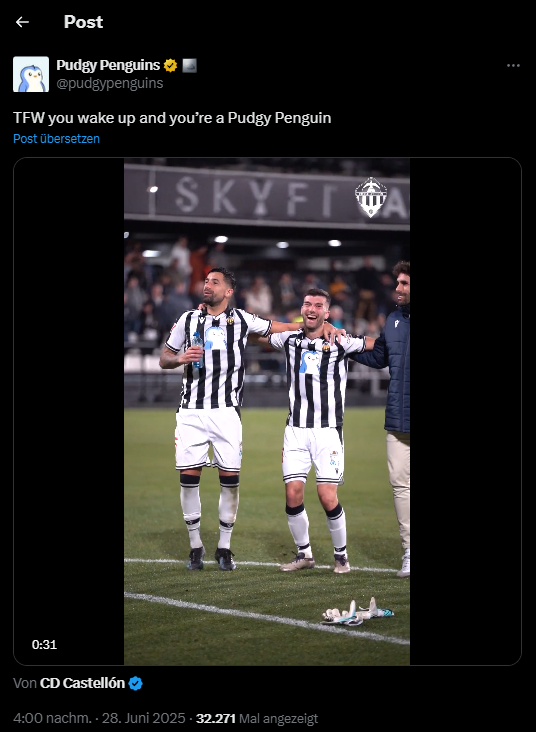The width and height of the screenshot is (536, 732).
Task: Open the Pudgy Penguins profile avatar
Action: tap(31, 74)
